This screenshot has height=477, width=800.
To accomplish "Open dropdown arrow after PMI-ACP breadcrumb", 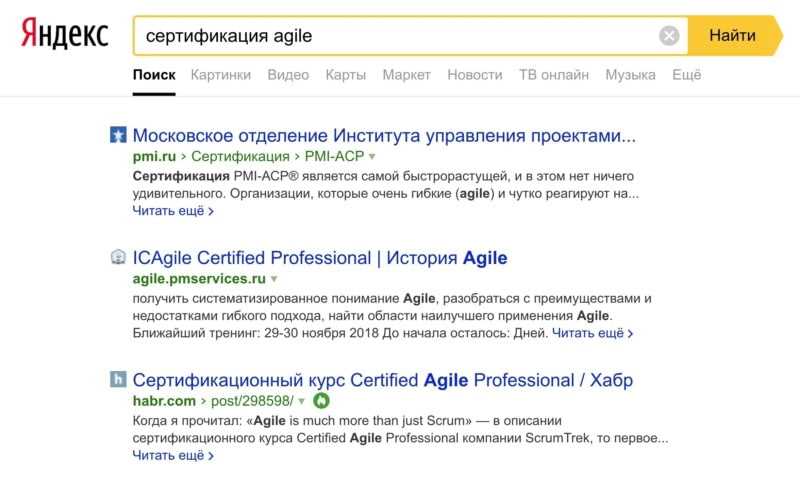I will pos(372,157).
